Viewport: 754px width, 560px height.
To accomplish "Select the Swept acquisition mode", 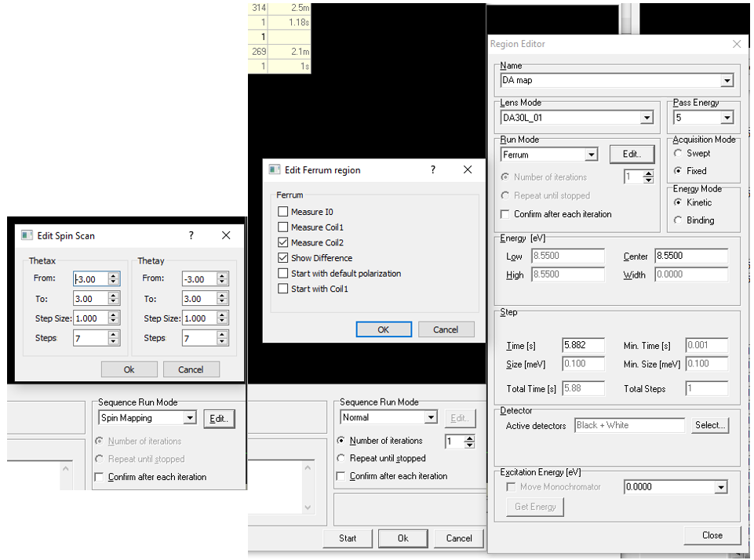I will tap(679, 154).
